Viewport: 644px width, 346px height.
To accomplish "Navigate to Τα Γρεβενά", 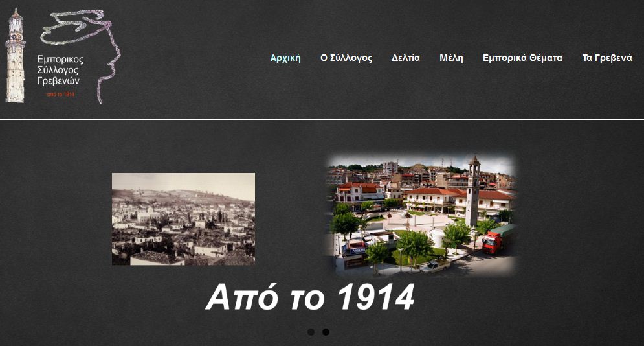I will pyautogui.click(x=607, y=58).
